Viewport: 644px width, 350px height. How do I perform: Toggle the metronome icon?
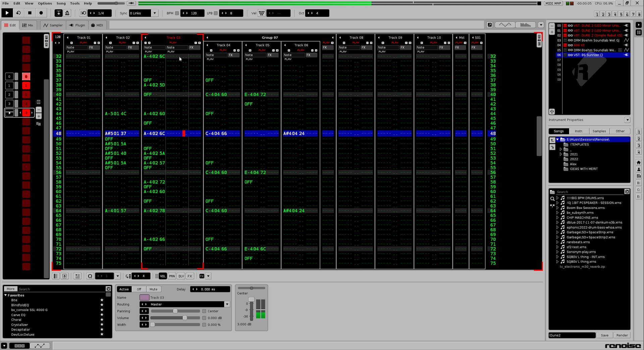[x=67, y=13]
